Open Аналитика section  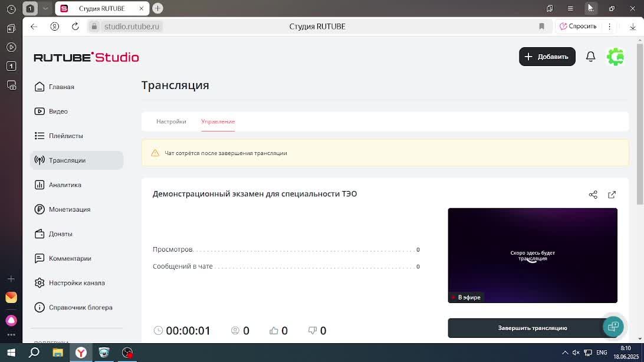pyautogui.click(x=58, y=185)
